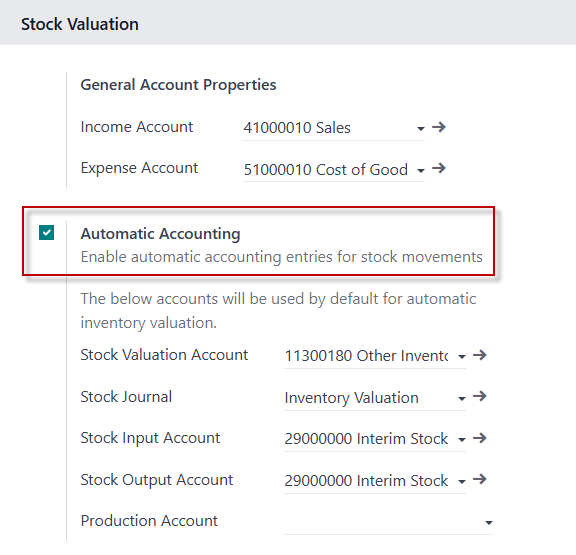This screenshot has width=576, height=555.
Task: Click the Income Account label
Action: [x=137, y=127]
